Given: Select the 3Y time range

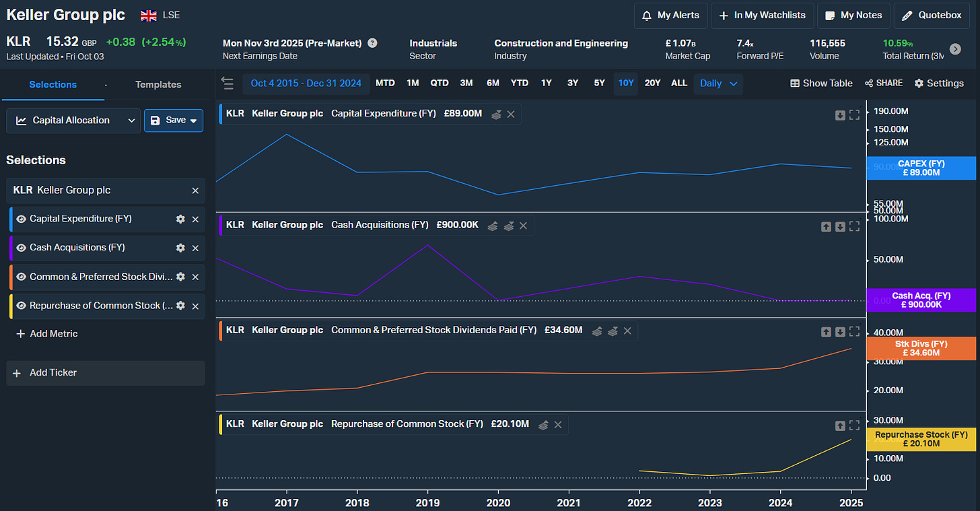Looking at the screenshot, I should pyautogui.click(x=572, y=83).
